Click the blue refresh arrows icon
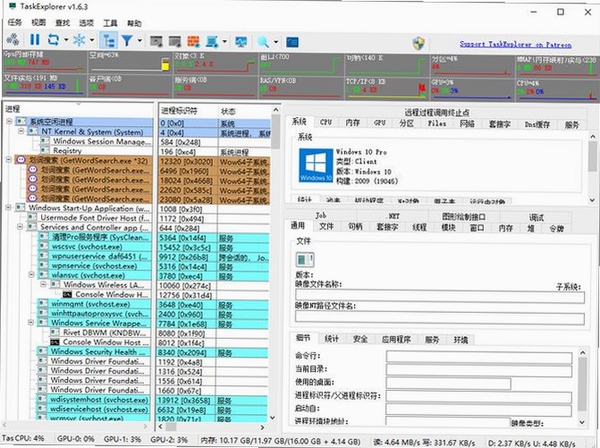 [53, 40]
